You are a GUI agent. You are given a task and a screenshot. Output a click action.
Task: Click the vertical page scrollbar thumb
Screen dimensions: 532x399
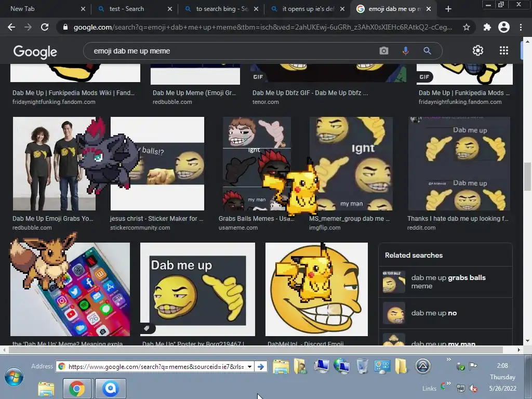[527, 177]
